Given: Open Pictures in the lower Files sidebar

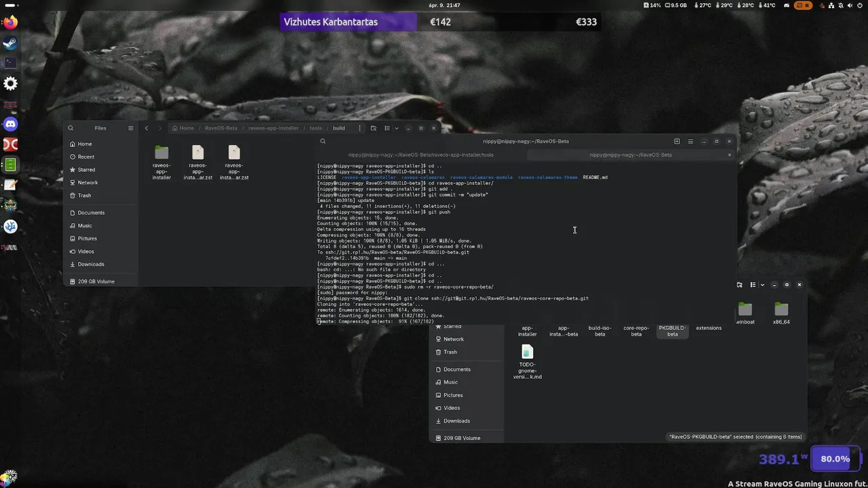Looking at the screenshot, I should coord(468,395).
